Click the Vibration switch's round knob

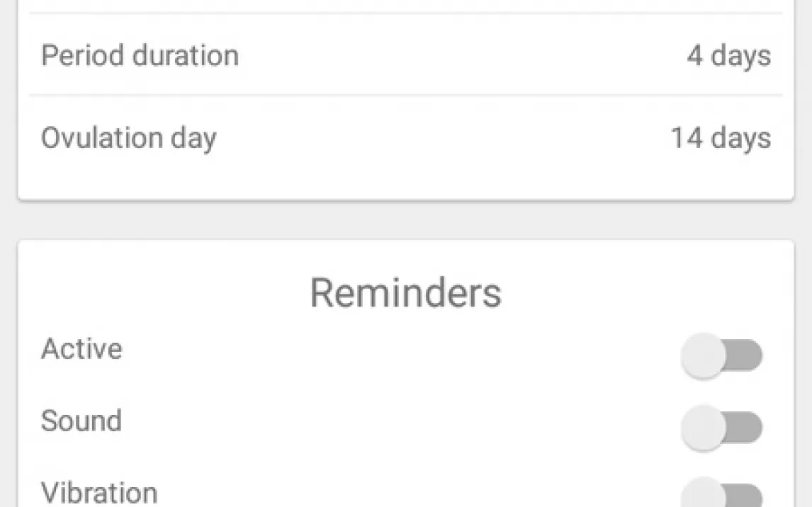tap(704, 496)
